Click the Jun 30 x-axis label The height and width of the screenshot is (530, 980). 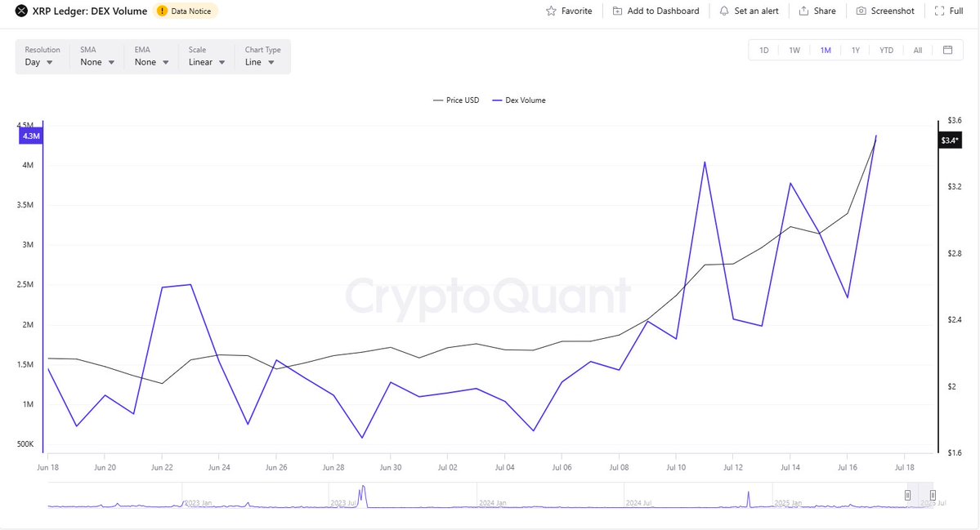[x=391, y=467]
